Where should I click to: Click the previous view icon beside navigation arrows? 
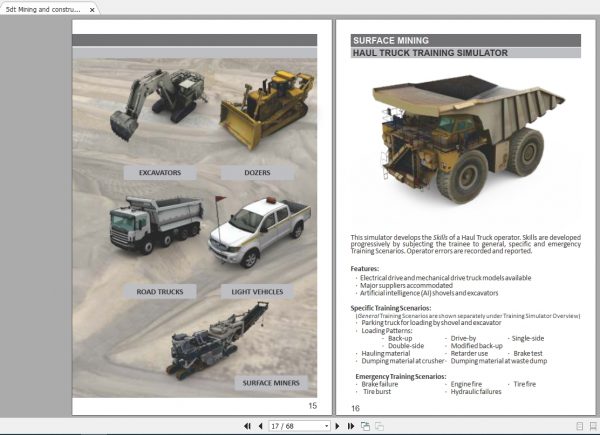tap(365, 426)
